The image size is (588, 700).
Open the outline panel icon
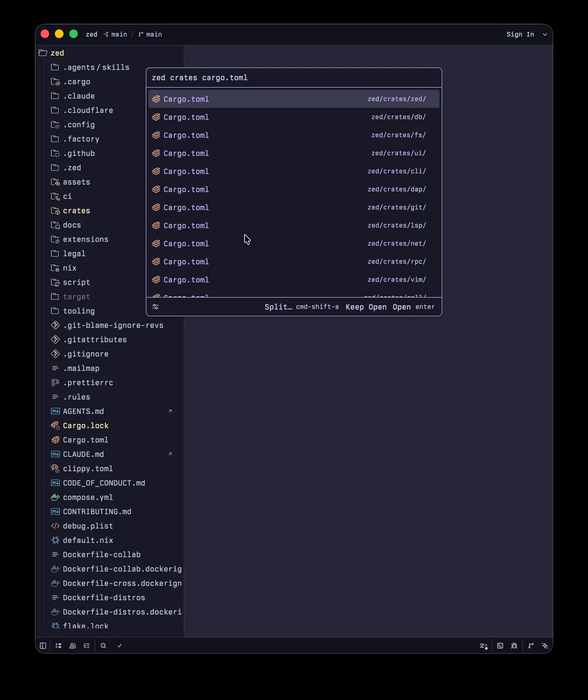87,646
